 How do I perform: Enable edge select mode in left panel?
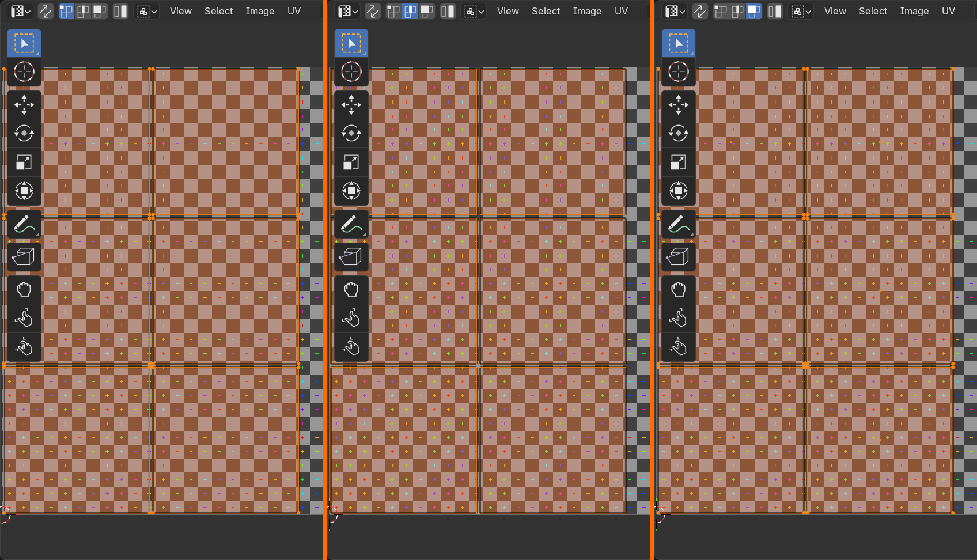84,11
